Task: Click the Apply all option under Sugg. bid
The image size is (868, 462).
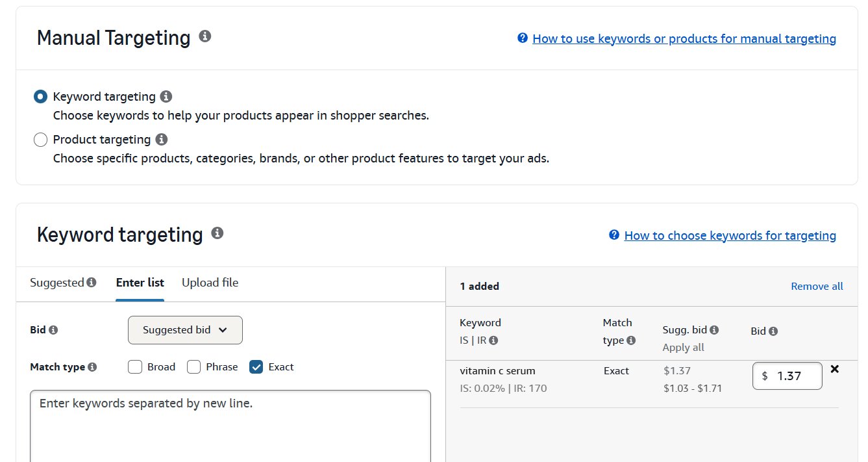Action: 683,347
